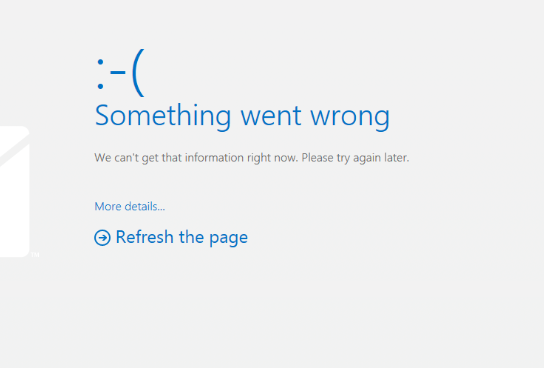Click the word wrong in the heading
Image resolution: width=544 pixels, height=368 pixels.
coord(350,117)
